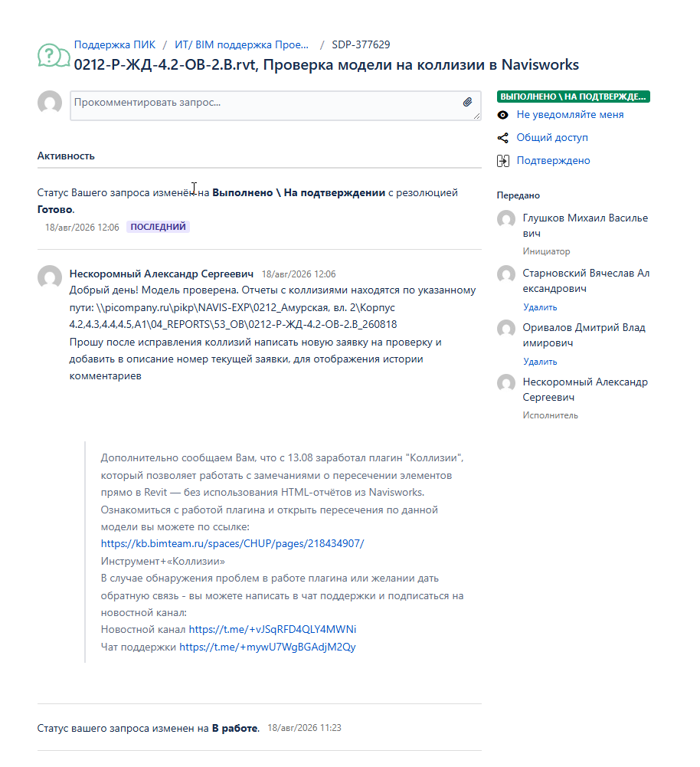Click the Общий доступ link
The image size is (700, 767).
552,137
